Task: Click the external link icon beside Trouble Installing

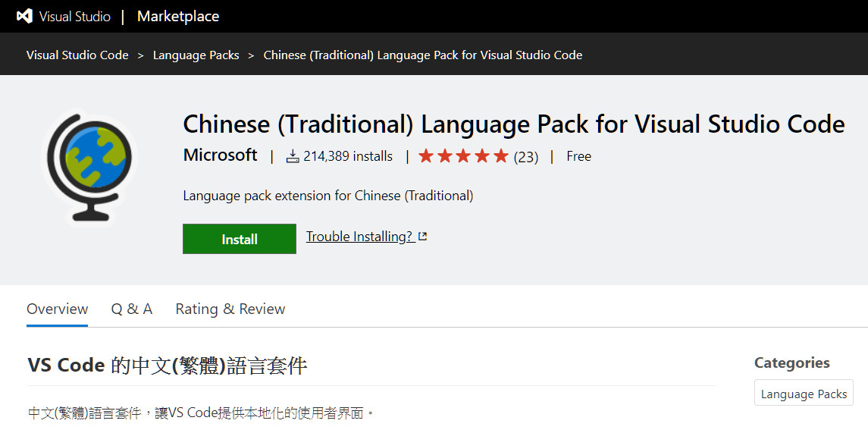Action: (x=423, y=237)
